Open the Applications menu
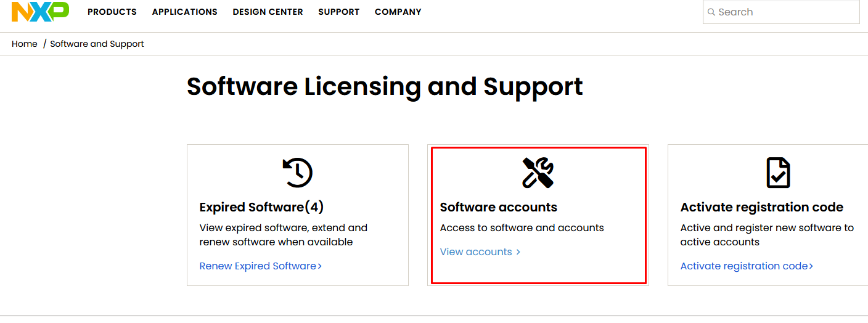868x323 pixels. tap(185, 12)
